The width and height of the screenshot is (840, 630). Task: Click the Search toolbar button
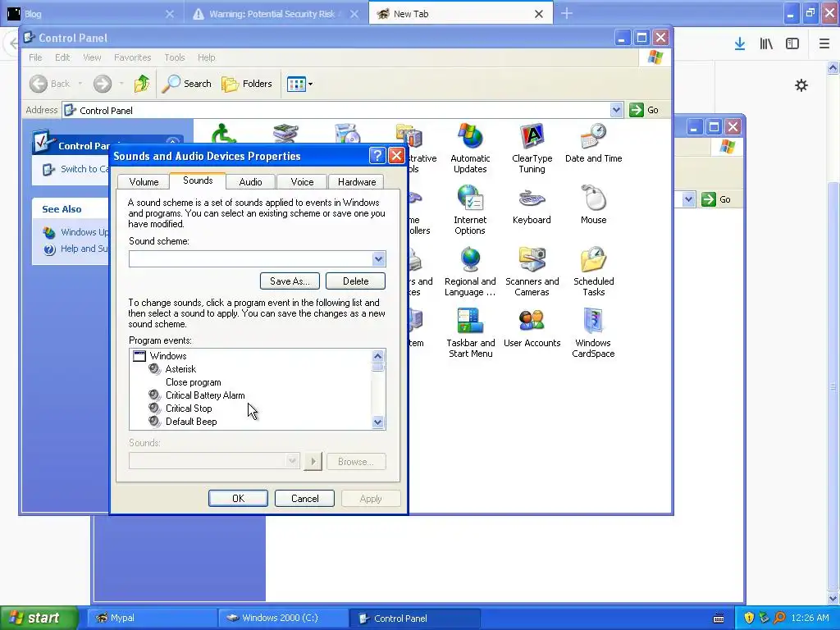click(186, 84)
